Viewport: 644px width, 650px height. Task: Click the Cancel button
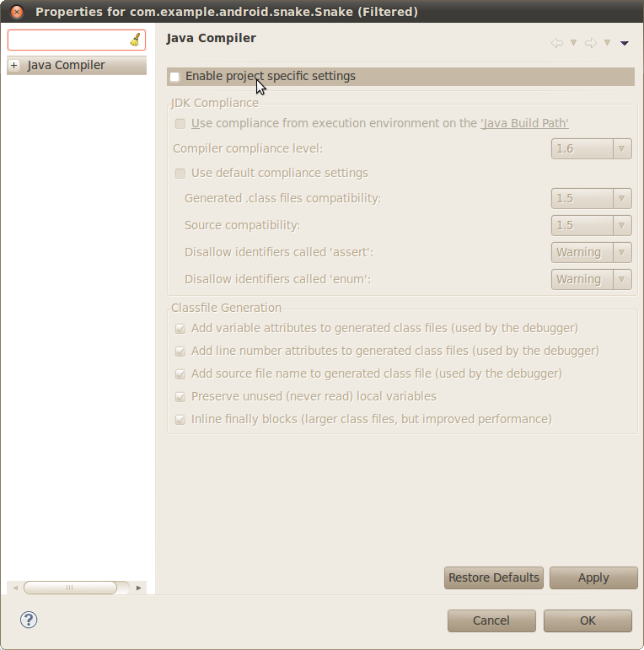pyautogui.click(x=491, y=620)
